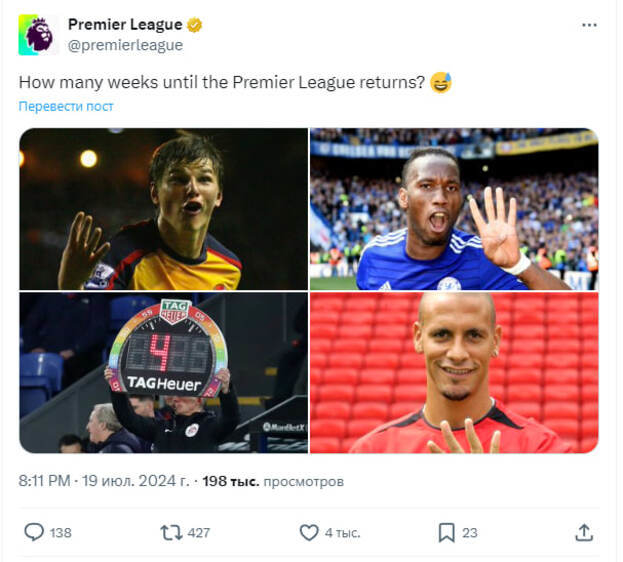Open the bottom-right photo of player in red

(x=454, y=373)
